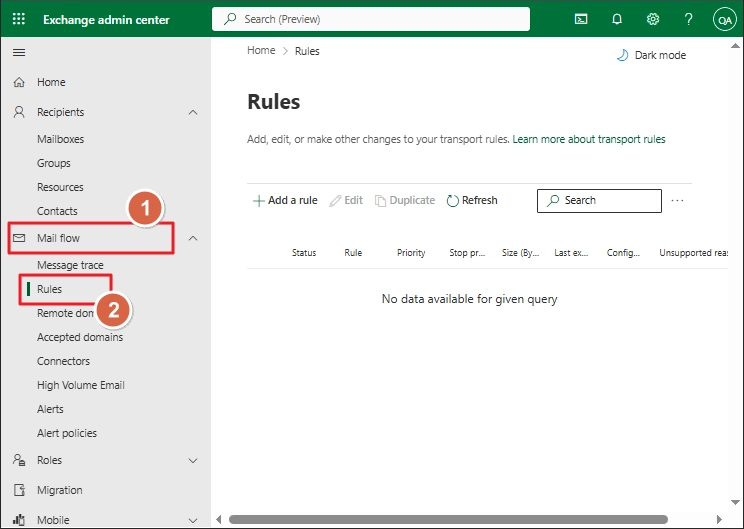Focus the top Search (Preview) field
Screen dimensions: 744x529
pos(371,19)
